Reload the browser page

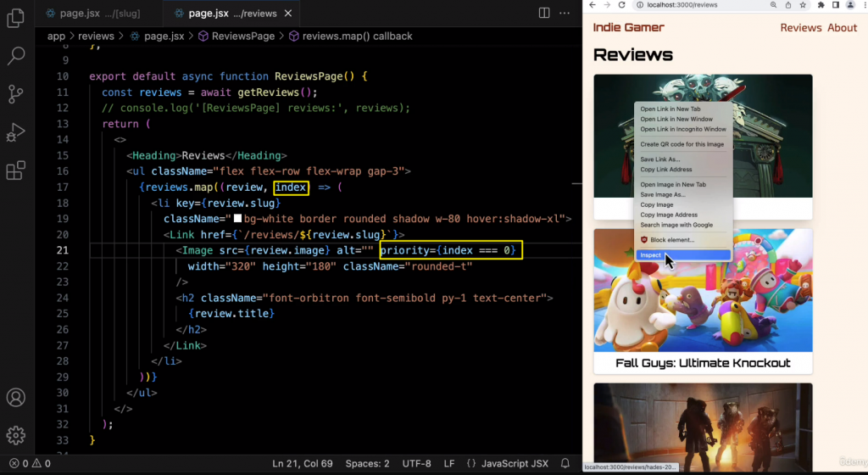(x=621, y=5)
